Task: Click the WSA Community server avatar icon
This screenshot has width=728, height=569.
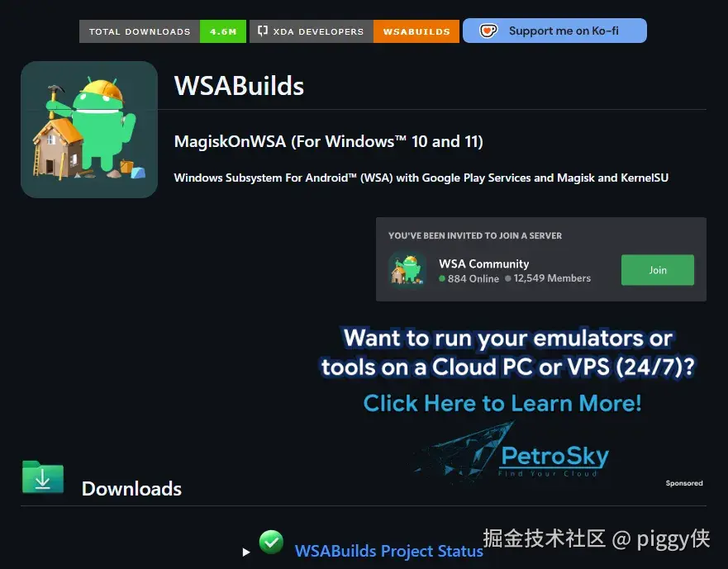Action: (x=407, y=270)
